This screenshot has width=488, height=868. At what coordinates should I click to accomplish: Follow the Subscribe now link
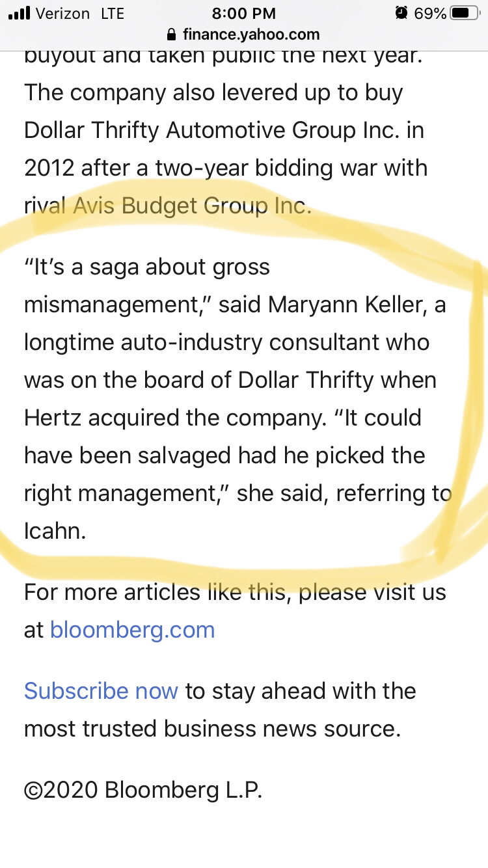click(101, 691)
